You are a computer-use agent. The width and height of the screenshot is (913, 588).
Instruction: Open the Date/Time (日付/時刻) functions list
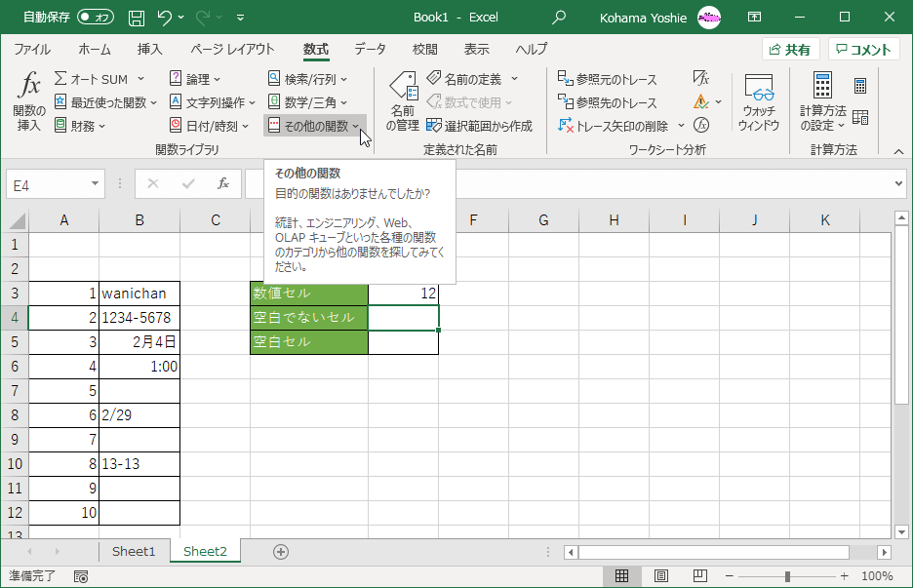210,126
